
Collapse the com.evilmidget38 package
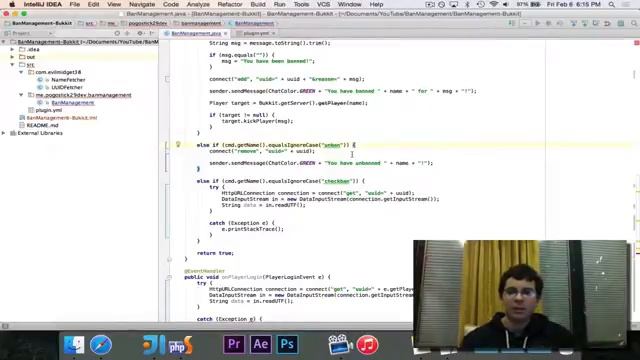coord(21,72)
